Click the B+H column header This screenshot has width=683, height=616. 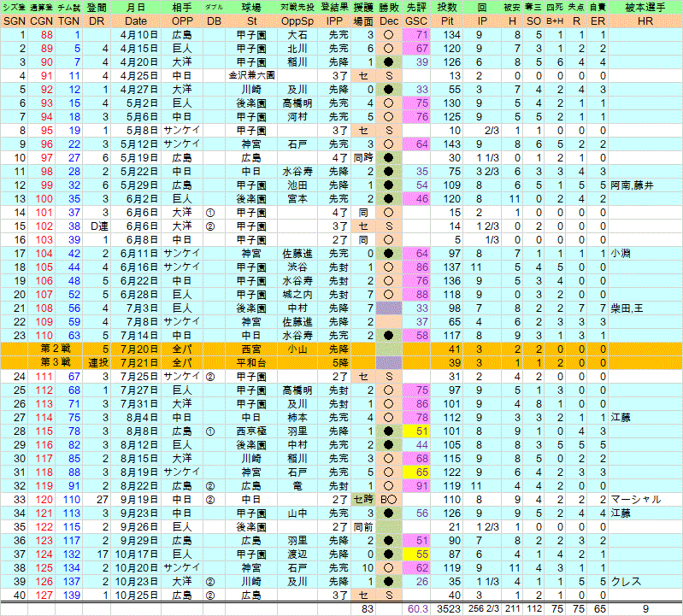555,21
